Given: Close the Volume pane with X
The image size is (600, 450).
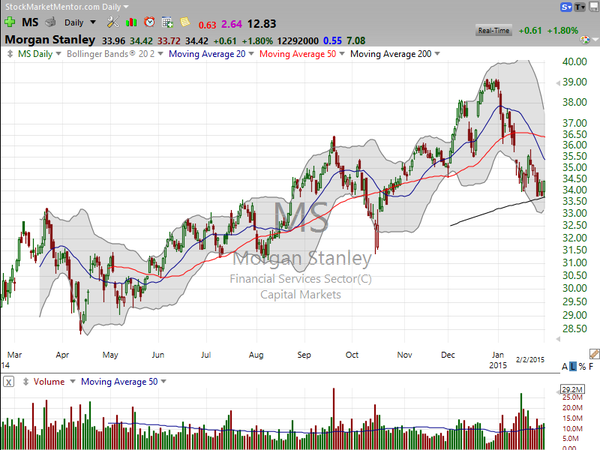Looking at the screenshot, I should tap(9, 382).
